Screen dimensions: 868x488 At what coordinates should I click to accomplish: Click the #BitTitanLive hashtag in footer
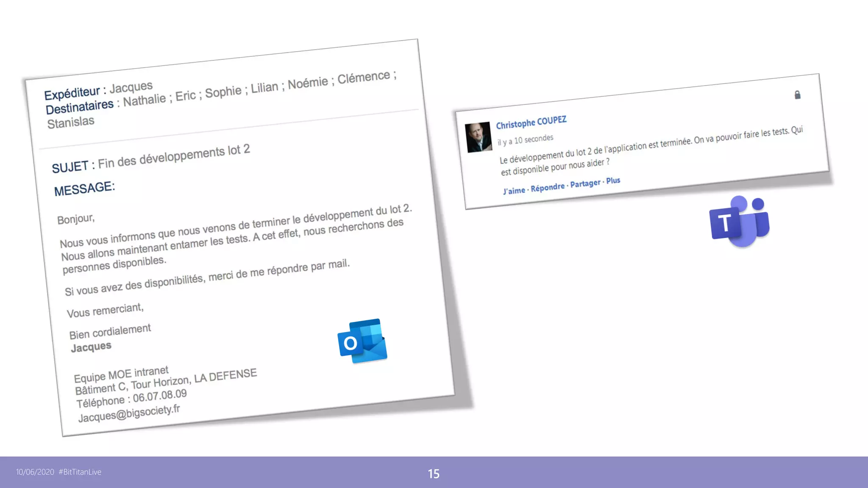[80, 472]
